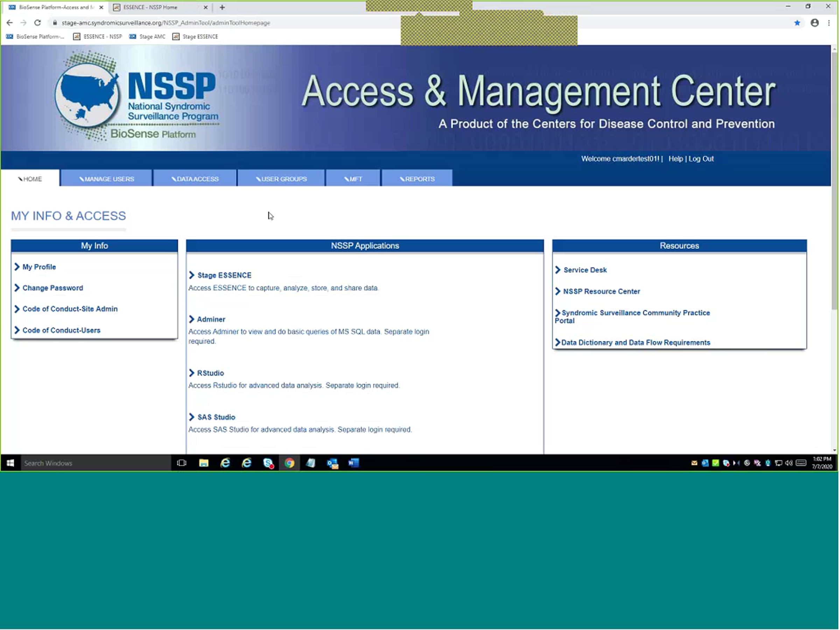Image resolution: width=840 pixels, height=630 pixels.
Task: Bookmark this page with the star icon
Action: pos(797,23)
